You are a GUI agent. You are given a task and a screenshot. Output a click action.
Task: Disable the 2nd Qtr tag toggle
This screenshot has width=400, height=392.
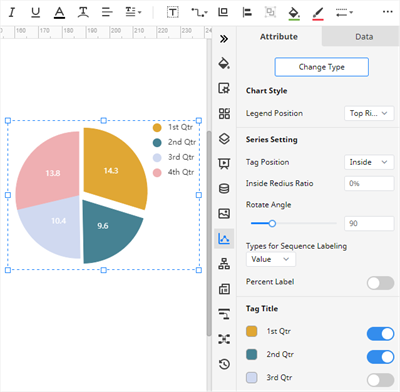point(380,357)
